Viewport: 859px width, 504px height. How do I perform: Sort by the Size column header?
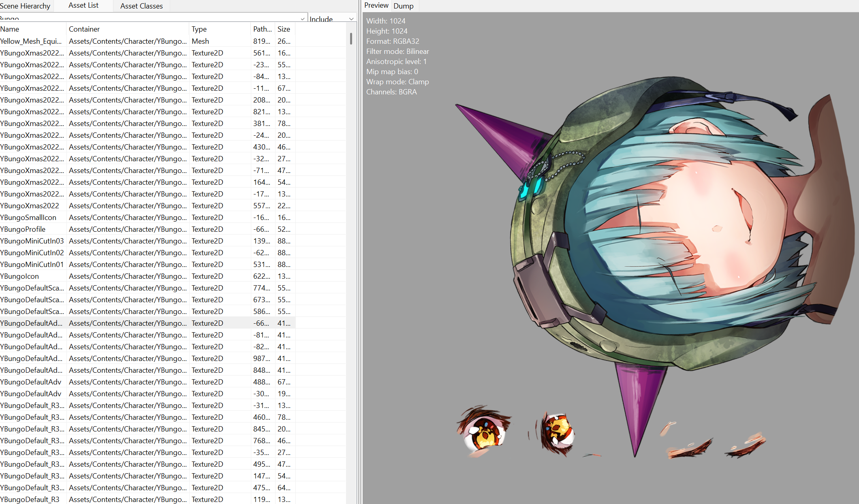[284, 29]
